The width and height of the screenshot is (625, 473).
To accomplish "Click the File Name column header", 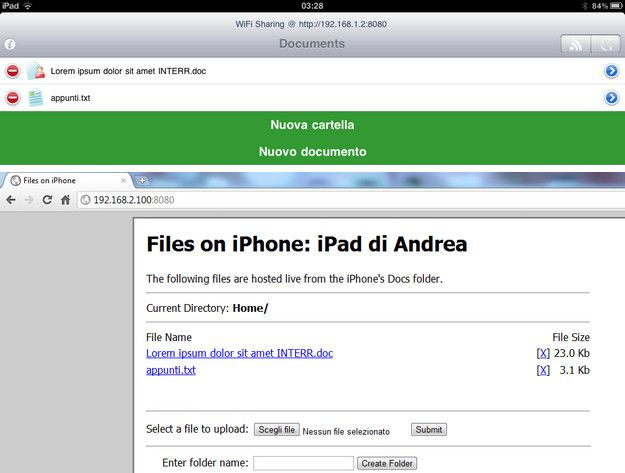I will (169, 338).
